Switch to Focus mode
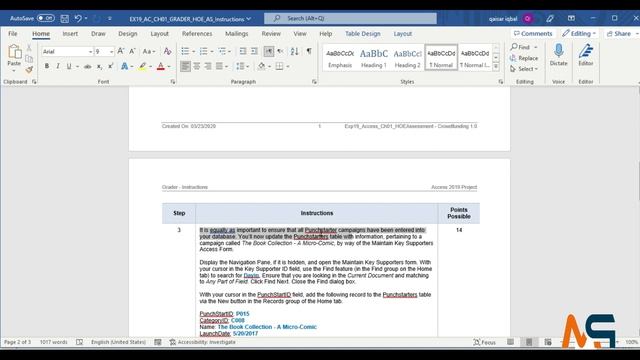Viewport: 640px width, 360px height. coord(484,342)
